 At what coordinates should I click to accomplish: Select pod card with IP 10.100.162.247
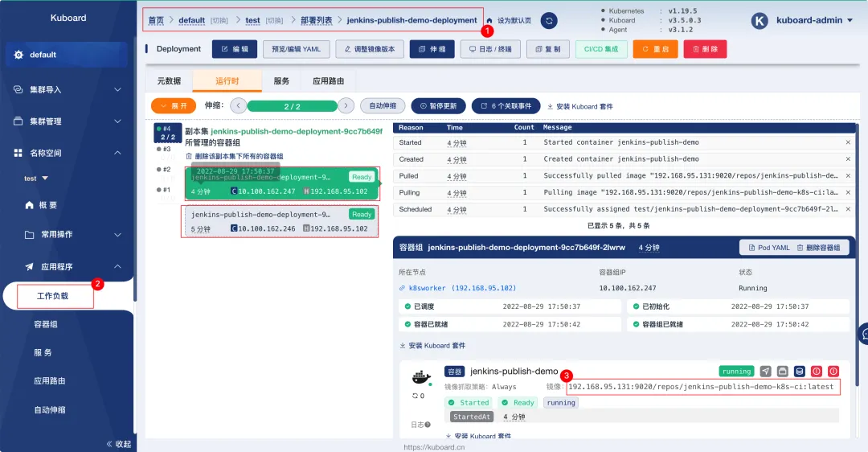[282, 184]
